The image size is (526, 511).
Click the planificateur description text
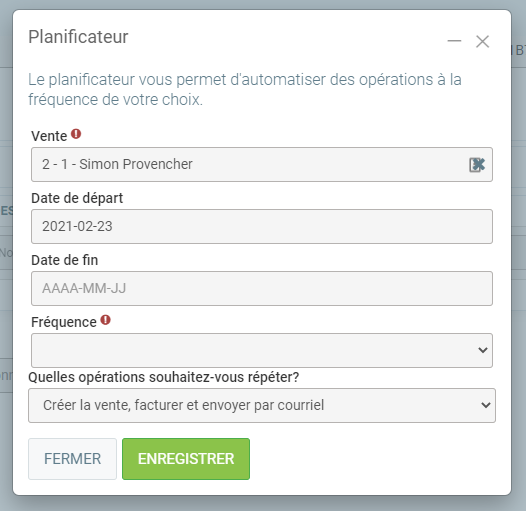245,90
